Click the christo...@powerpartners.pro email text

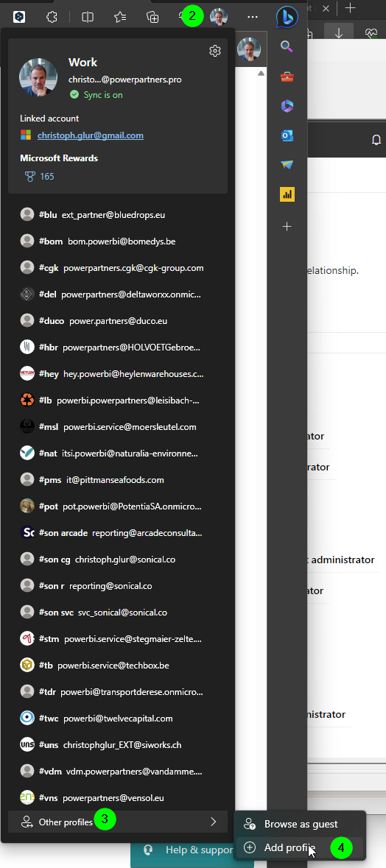point(124,80)
